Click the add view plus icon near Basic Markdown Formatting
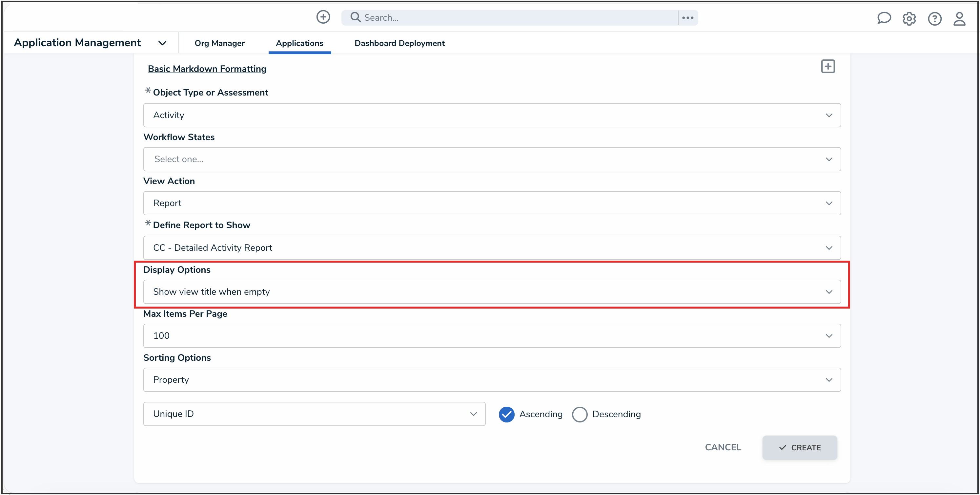980x495 pixels. [828, 66]
